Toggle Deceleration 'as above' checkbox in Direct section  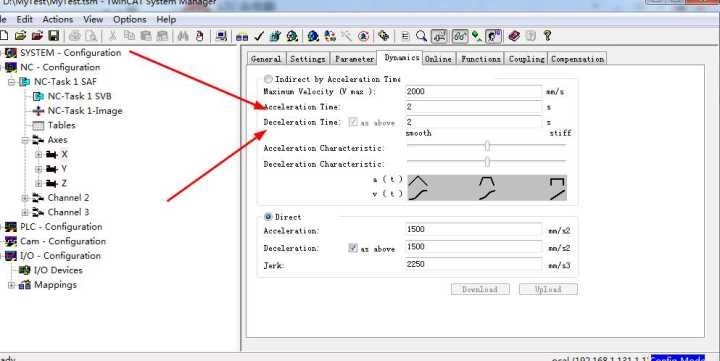coord(353,248)
